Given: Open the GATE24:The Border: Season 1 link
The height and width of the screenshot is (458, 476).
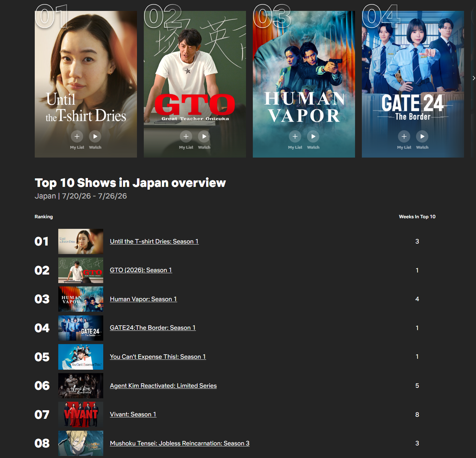Looking at the screenshot, I should (x=153, y=328).
